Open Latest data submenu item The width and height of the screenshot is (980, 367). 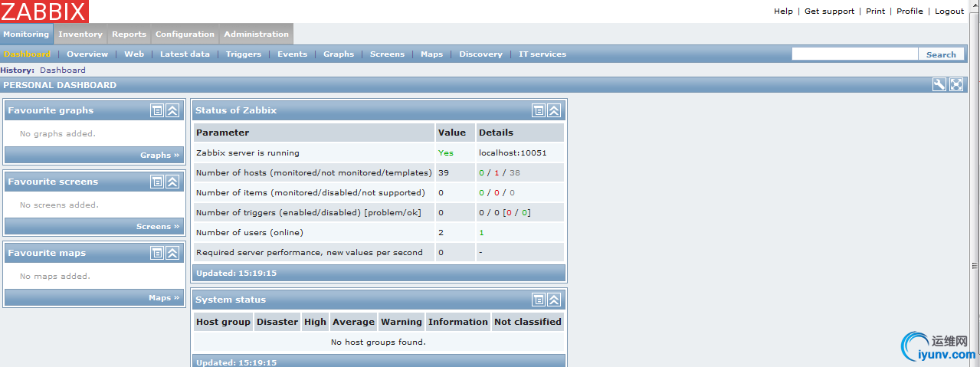click(x=185, y=54)
